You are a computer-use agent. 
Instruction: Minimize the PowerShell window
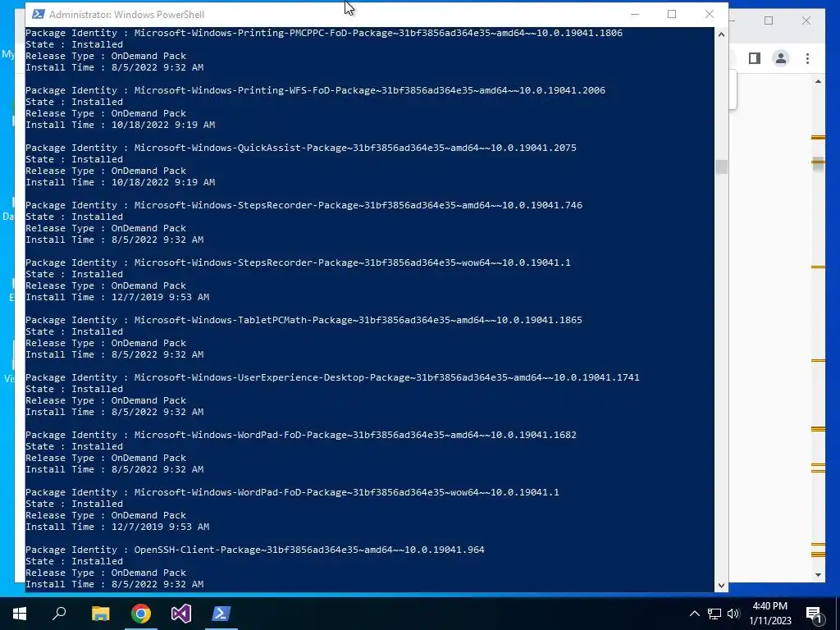pos(635,15)
